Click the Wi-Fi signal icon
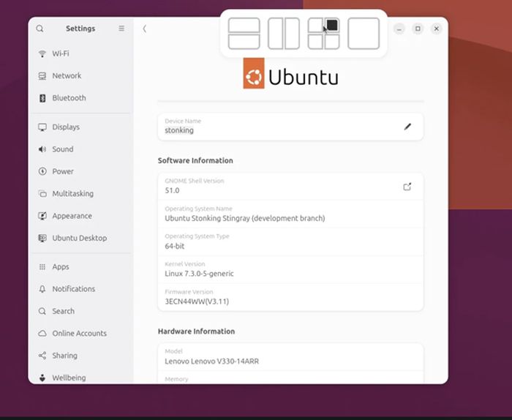This screenshot has width=512, height=420. point(42,53)
